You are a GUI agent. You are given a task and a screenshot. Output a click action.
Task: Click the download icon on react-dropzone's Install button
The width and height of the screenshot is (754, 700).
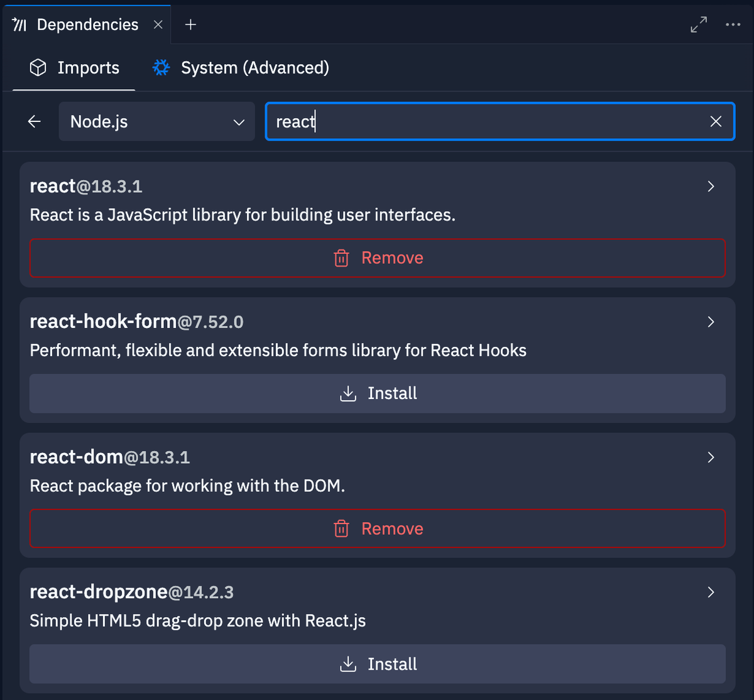tap(347, 664)
